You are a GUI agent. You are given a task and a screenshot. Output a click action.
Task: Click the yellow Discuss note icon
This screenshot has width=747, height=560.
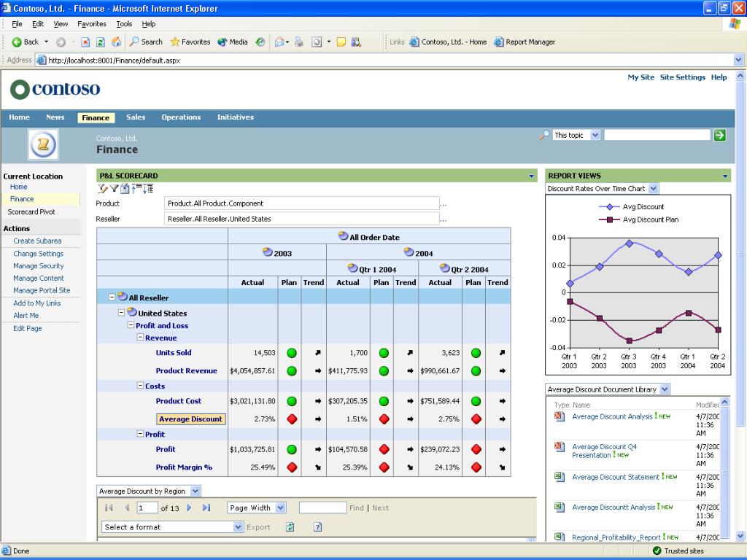pyautogui.click(x=341, y=42)
